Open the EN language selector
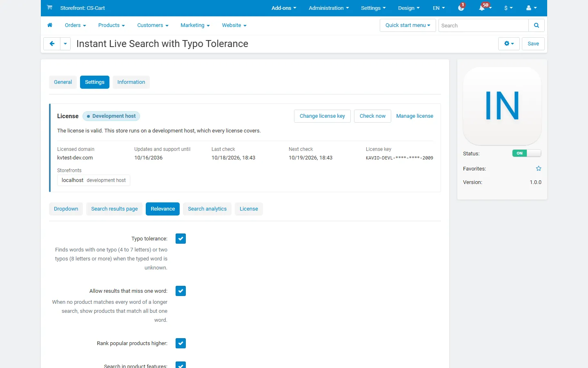 [439, 8]
